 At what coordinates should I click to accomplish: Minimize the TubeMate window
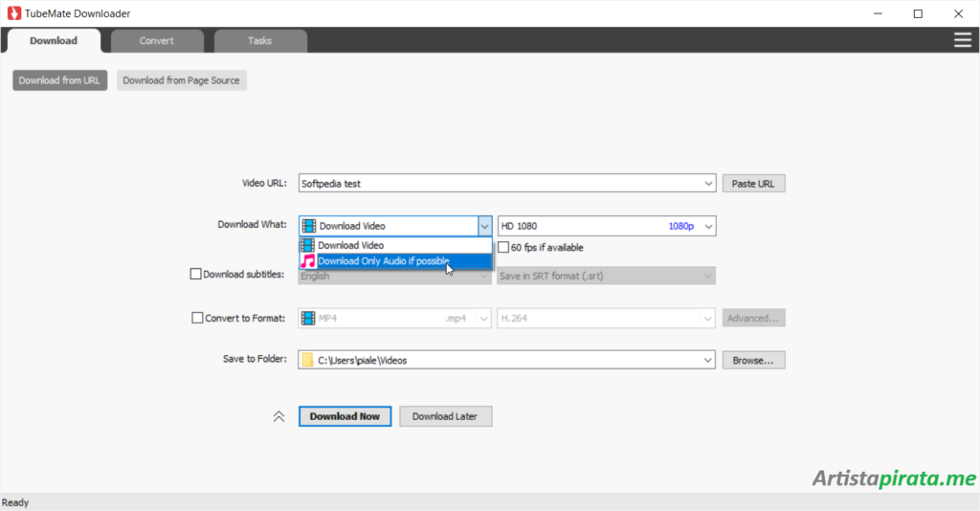[879, 13]
